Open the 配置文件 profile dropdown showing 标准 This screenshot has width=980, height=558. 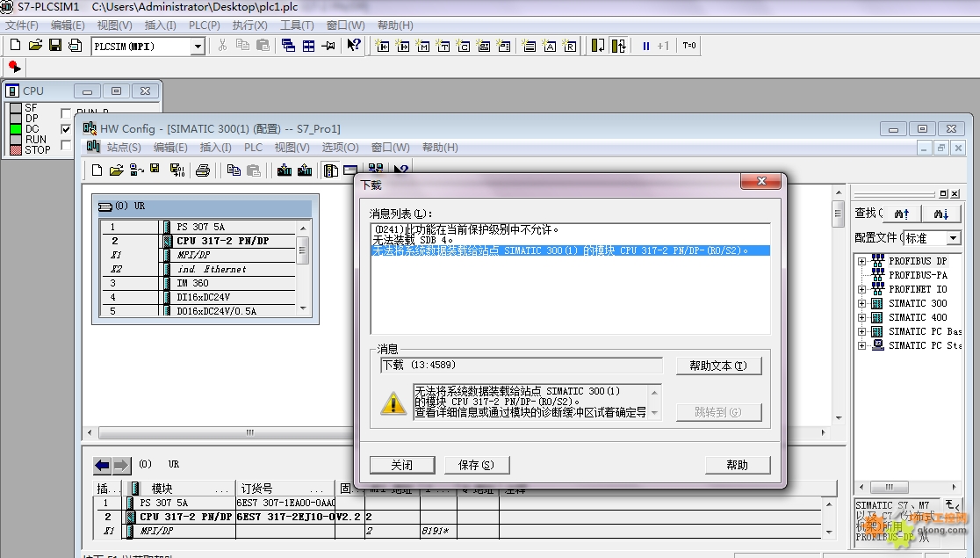tap(953, 238)
